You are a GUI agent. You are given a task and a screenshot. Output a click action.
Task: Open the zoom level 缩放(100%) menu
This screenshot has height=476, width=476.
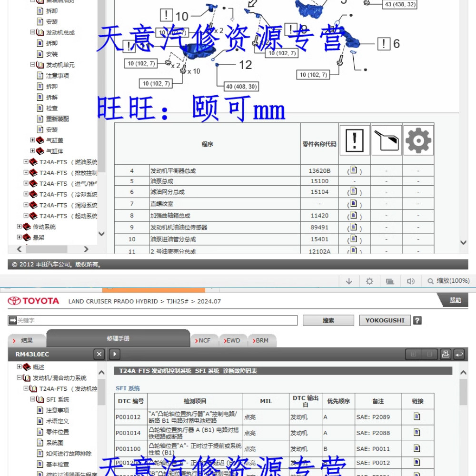point(449,281)
